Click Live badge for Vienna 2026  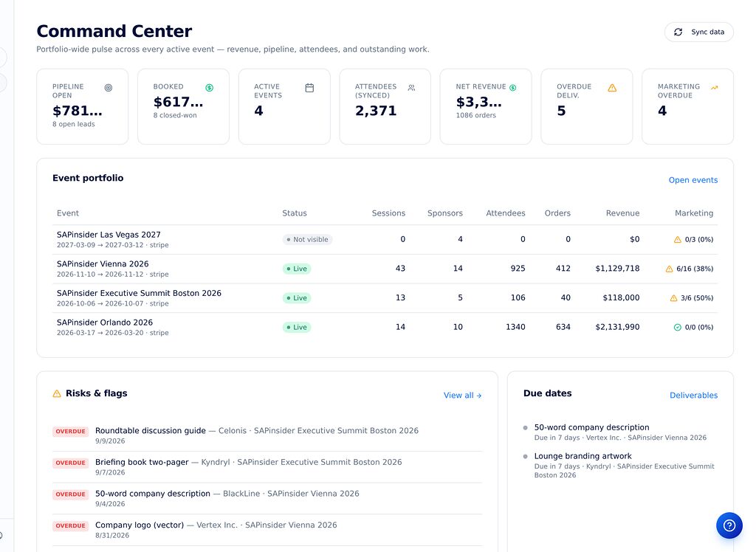[297, 269]
